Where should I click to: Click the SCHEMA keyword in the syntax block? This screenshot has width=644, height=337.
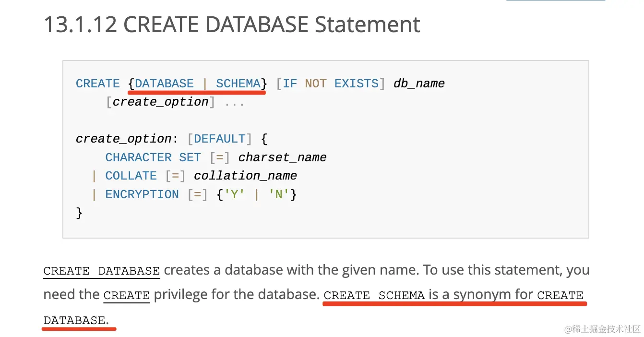[238, 84]
